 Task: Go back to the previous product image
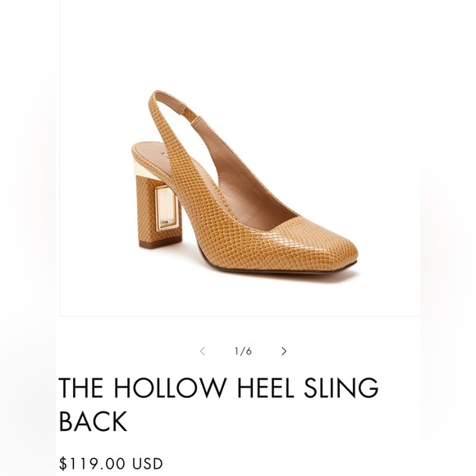(203, 351)
